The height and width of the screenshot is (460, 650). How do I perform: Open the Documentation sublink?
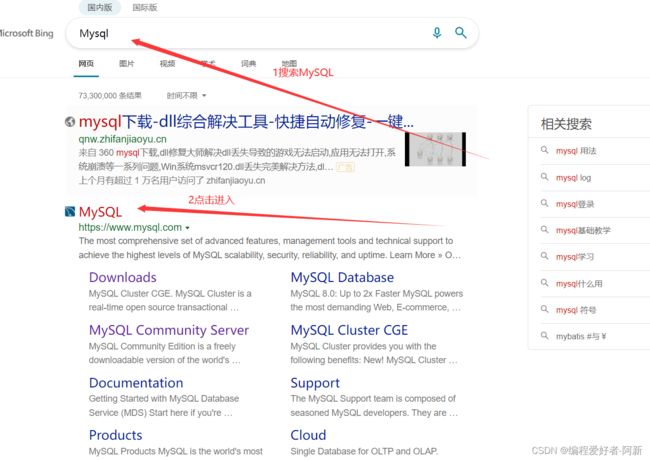point(136,383)
